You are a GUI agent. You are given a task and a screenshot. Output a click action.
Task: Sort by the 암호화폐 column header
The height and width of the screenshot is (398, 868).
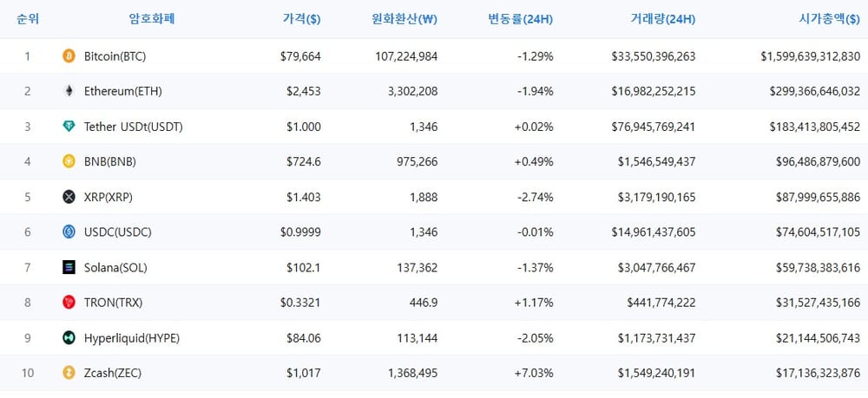(152, 19)
